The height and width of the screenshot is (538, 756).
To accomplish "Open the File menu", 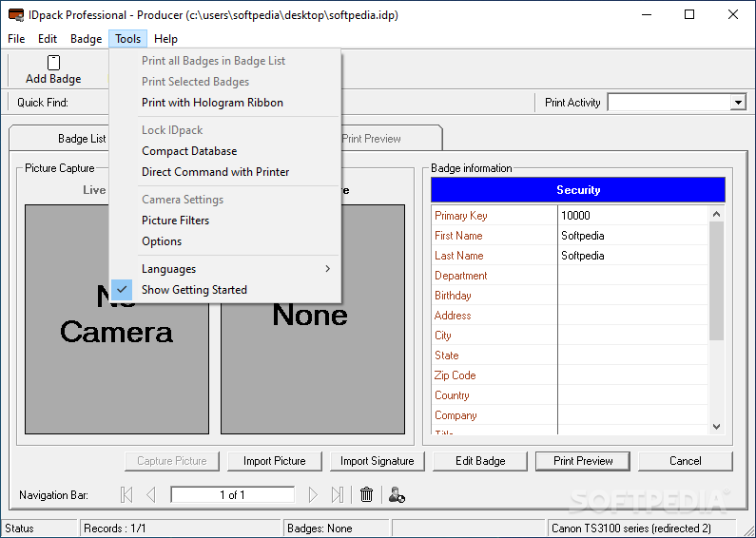I will click(16, 39).
